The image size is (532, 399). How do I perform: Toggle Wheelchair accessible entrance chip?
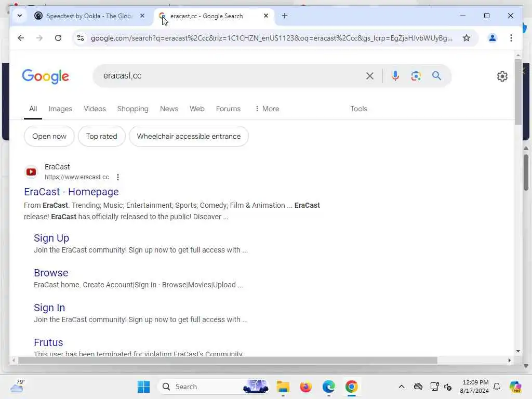(189, 137)
